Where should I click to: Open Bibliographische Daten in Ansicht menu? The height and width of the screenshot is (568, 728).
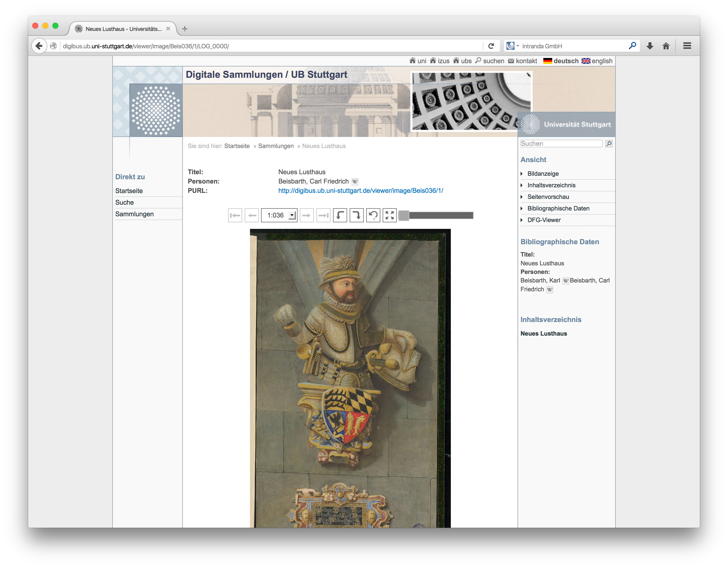coord(558,208)
